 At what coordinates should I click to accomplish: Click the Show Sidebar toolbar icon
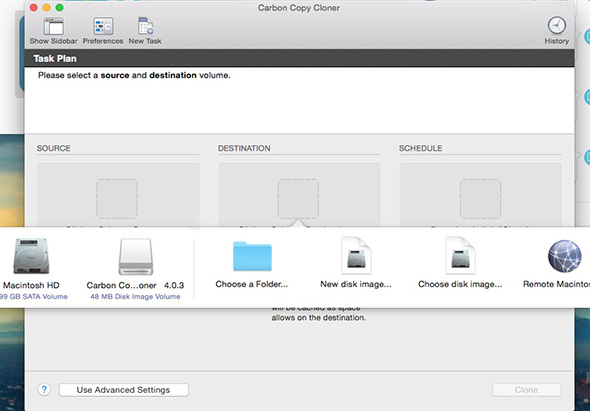pos(53,26)
